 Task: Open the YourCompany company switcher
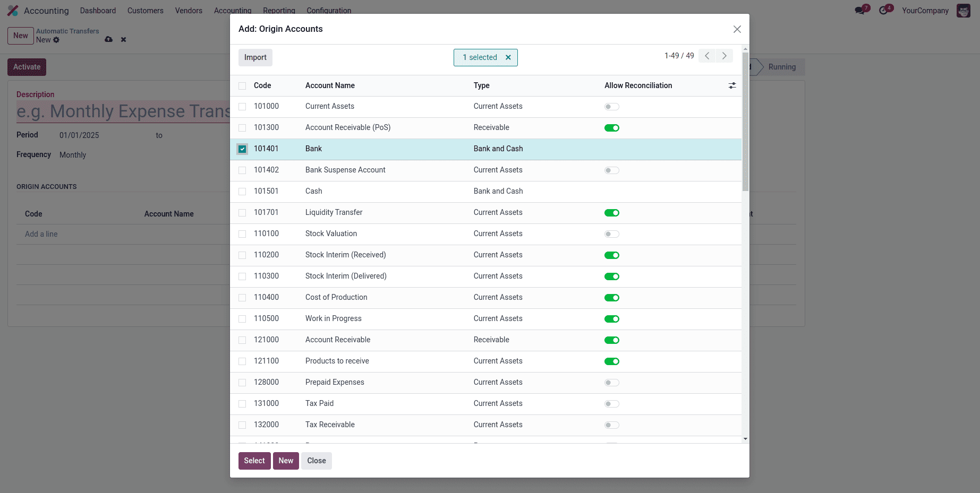925,10
